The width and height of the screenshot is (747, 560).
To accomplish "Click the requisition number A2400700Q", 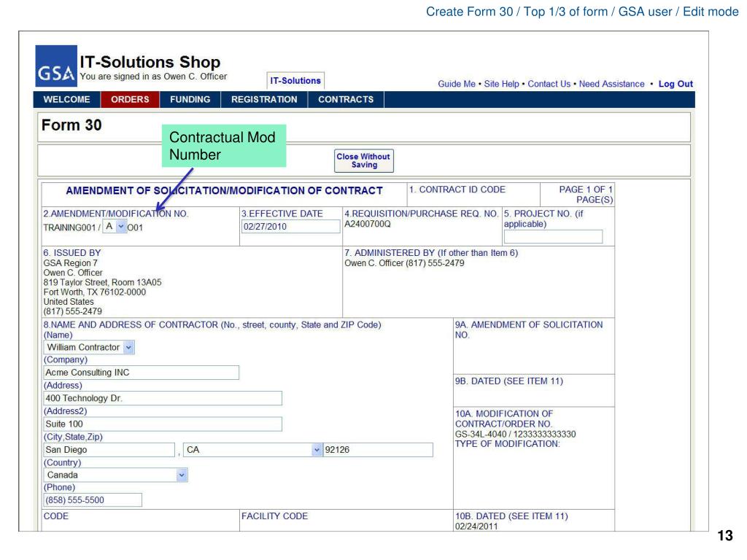I will click(368, 224).
